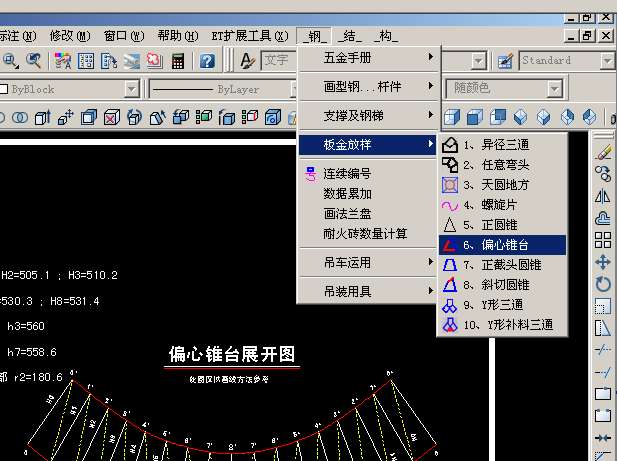Click the solid union icon
The image size is (617, 461).
tap(20, 117)
